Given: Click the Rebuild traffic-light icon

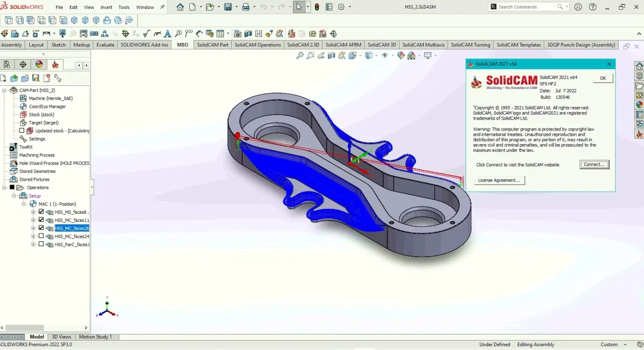Looking at the screenshot, I should pos(317,7).
